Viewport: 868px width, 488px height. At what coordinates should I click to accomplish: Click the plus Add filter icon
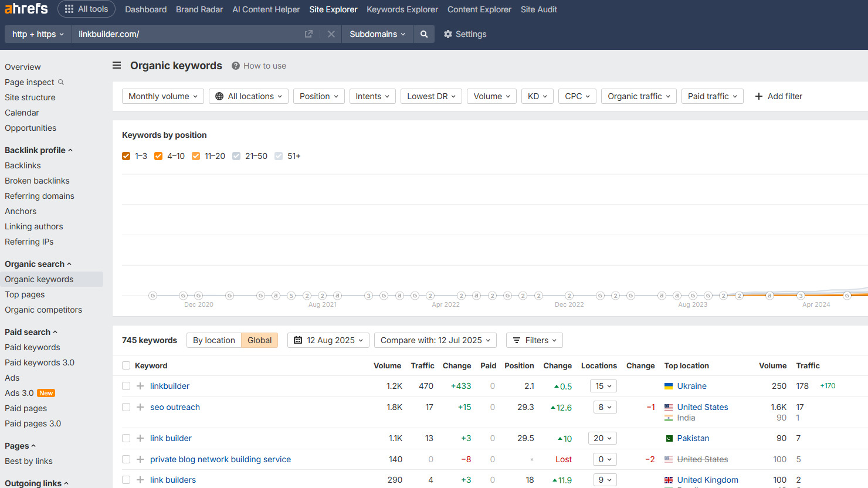click(x=759, y=96)
